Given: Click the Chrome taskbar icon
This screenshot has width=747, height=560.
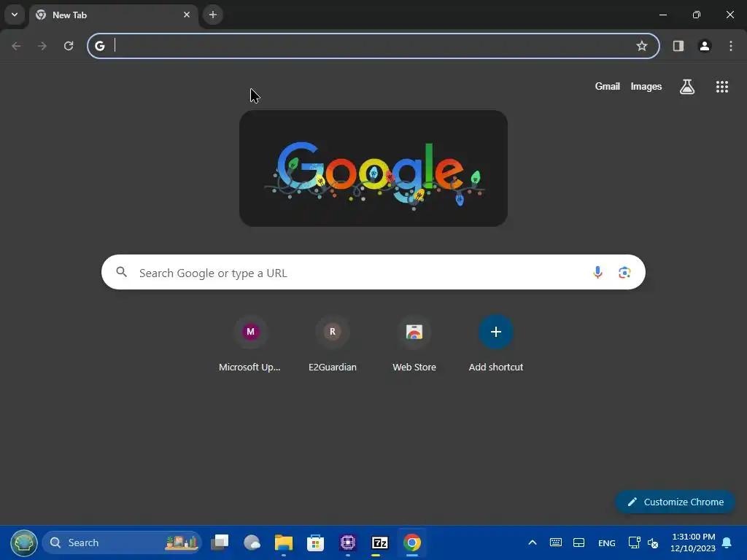Looking at the screenshot, I should (412, 542).
